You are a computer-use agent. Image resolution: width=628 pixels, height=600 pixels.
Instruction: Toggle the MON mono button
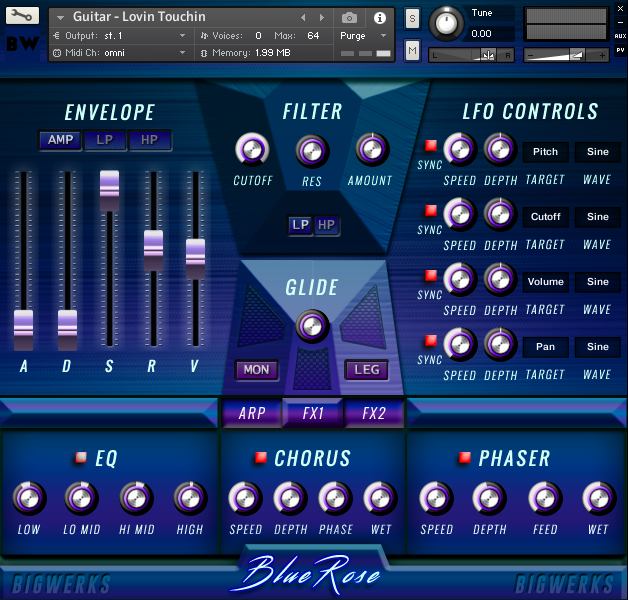coord(256,369)
